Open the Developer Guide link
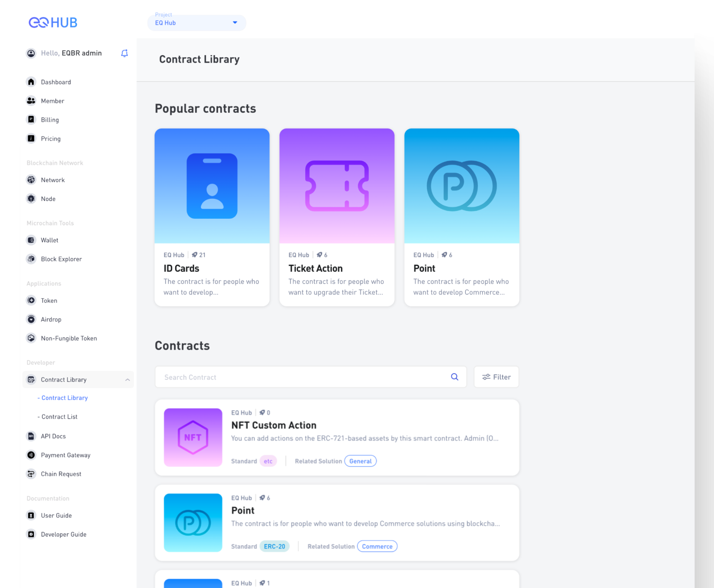 click(x=63, y=535)
